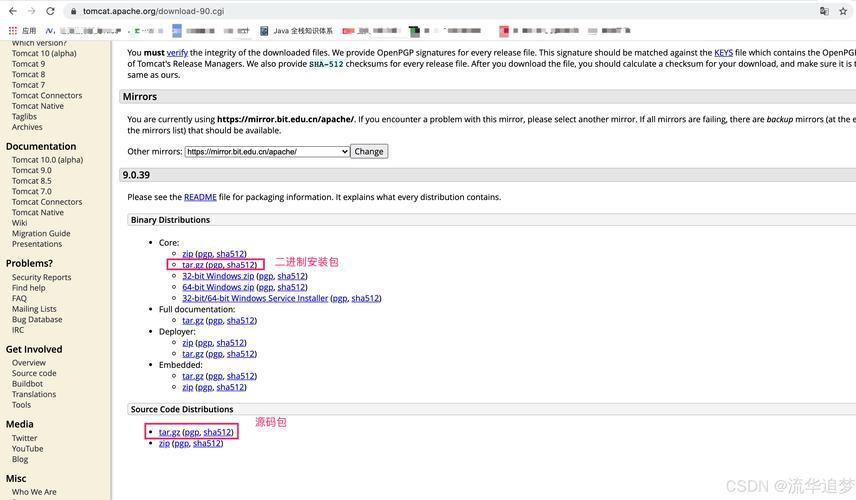856x500 pixels.
Task: Open Tools under Get Involved
Action: tap(21, 404)
